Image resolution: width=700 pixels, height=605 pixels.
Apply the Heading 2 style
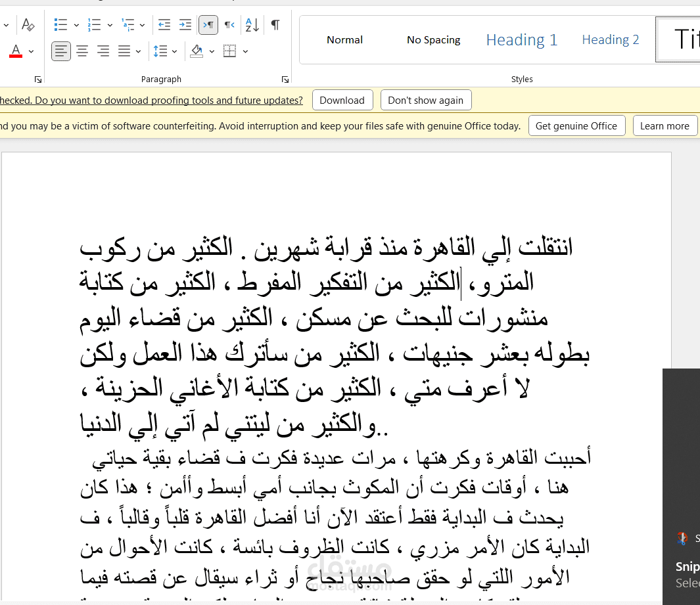610,39
